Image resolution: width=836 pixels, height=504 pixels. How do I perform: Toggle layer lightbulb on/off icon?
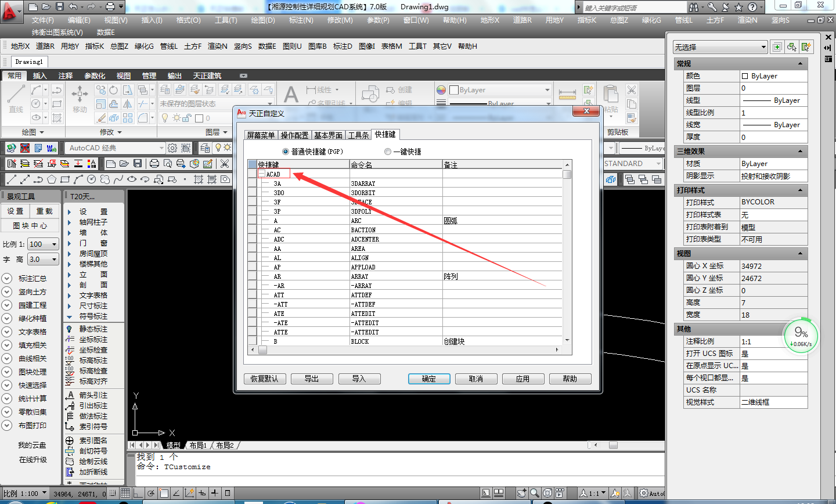click(x=165, y=118)
